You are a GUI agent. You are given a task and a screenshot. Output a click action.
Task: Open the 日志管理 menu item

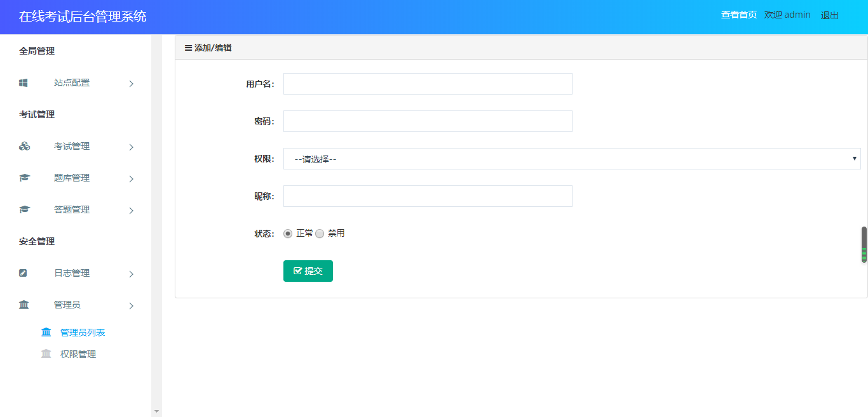tap(72, 273)
